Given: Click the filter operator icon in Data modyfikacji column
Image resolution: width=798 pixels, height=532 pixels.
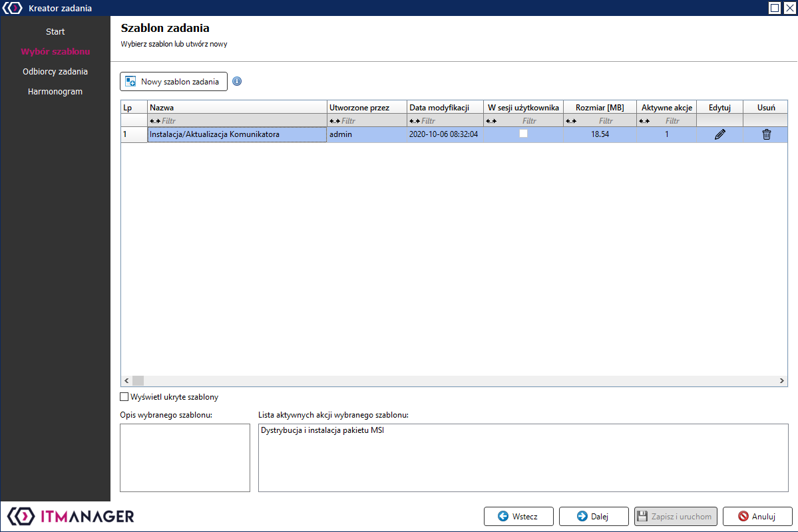Looking at the screenshot, I should click(415, 121).
